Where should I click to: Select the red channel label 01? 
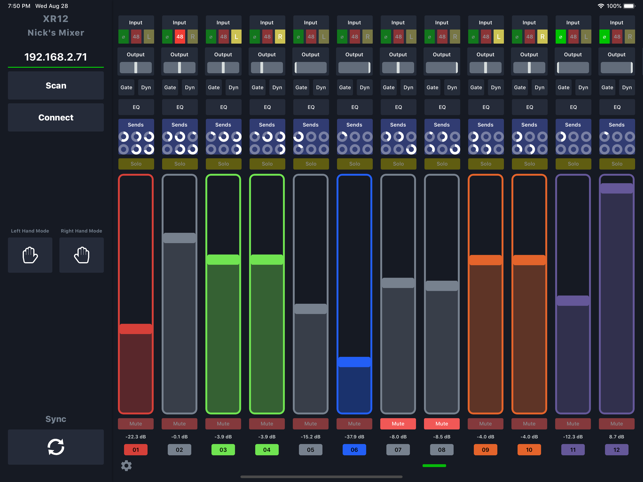pos(136,450)
